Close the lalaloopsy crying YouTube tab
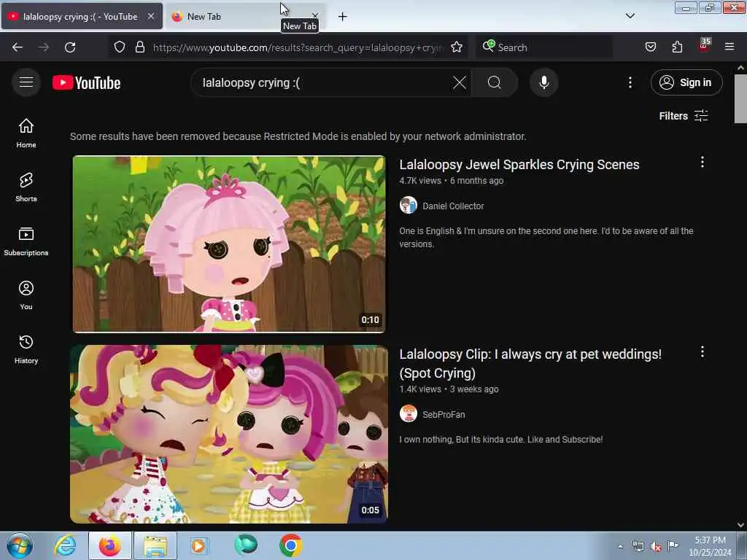This screenshot has height=560, width=747. point(150,16)
